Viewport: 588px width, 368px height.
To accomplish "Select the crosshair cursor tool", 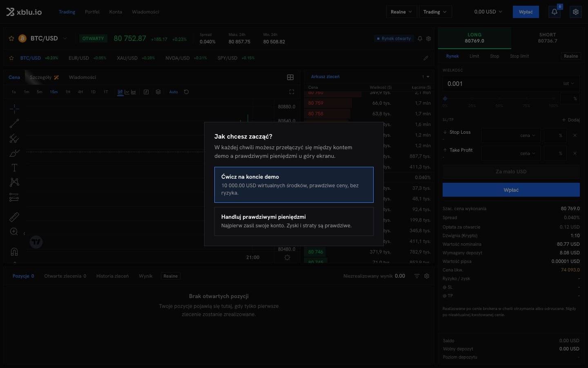I will tap(14, 109).
